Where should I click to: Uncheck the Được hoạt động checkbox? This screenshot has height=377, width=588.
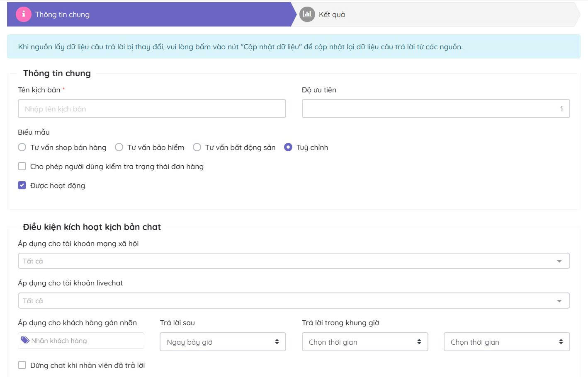22,186
